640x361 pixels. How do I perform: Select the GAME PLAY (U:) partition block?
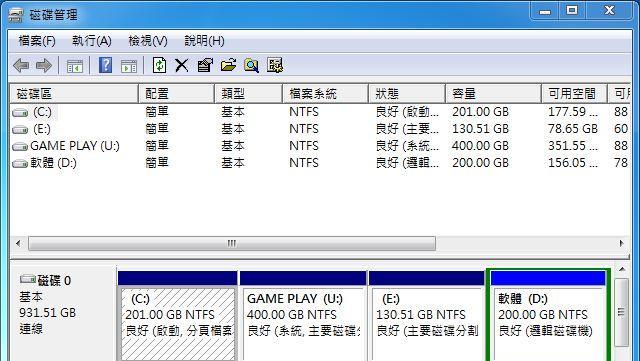[303, 316]
